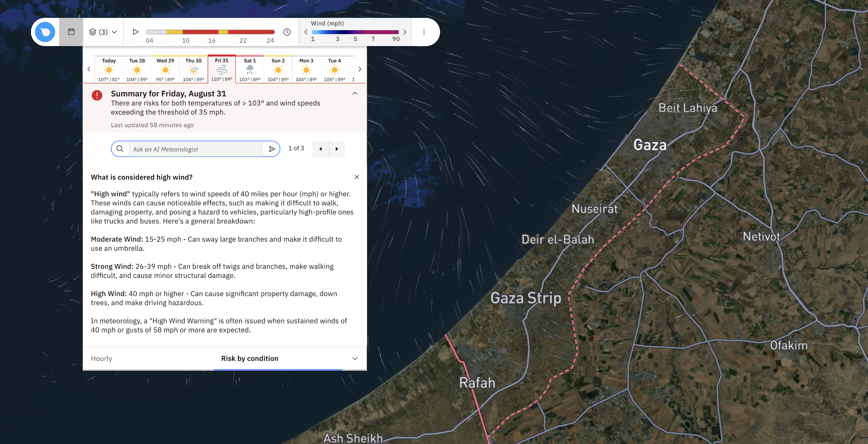Select the Fri 31 forecast day tab
This screenshot has height=444, width=868.
[221, 68]
